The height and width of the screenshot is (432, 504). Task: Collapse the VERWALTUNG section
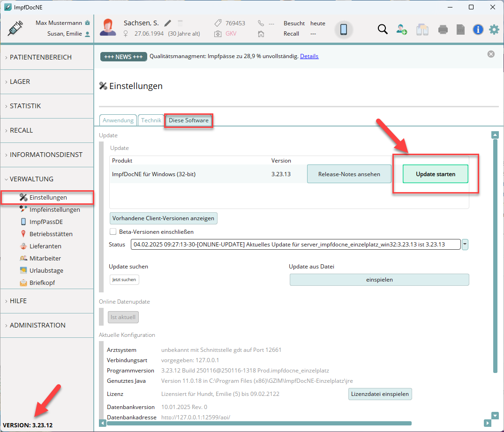(47, 179)
